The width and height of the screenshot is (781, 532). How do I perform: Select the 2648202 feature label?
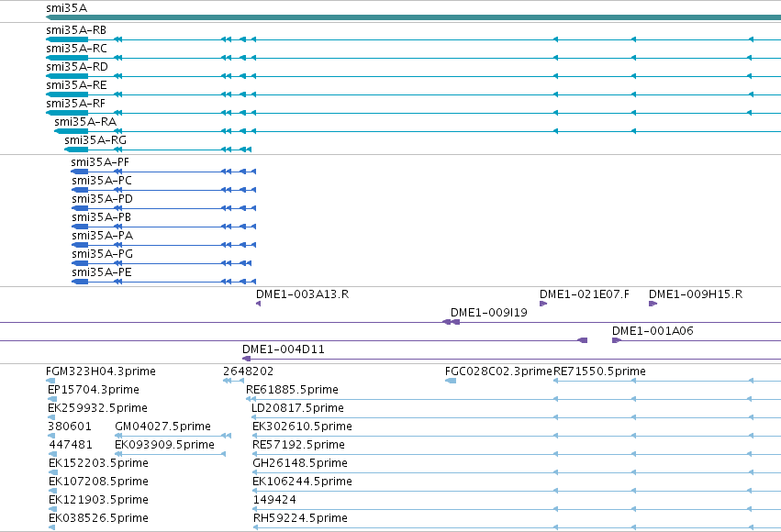pyautogui.click(x=248, y=371)
